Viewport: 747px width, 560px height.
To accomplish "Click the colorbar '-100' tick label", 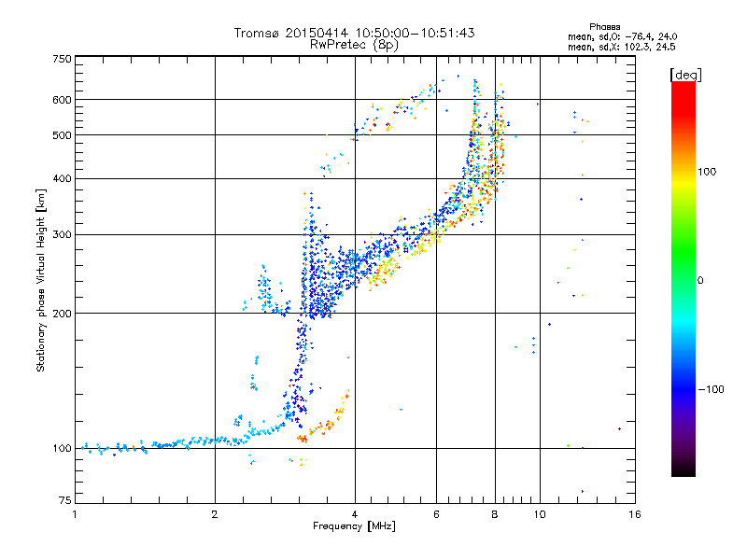I will point(711,389).
